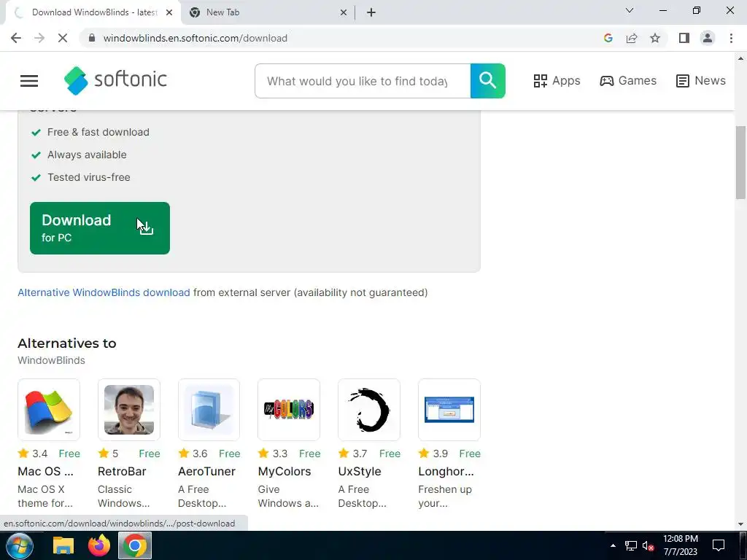Click the MyColors title text

[x=285, y=472]
